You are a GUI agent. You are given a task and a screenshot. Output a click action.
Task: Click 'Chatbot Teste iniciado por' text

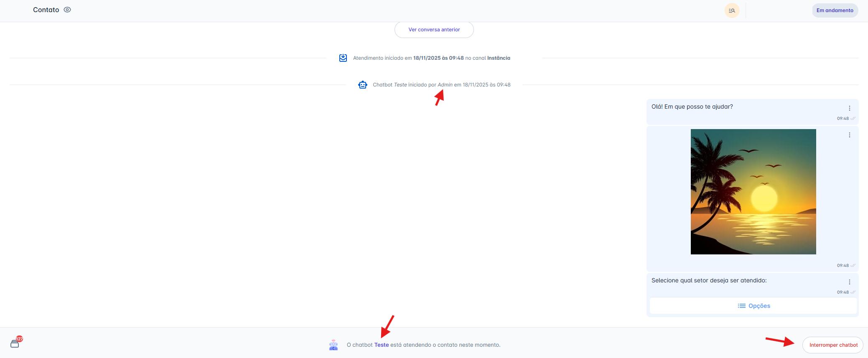point(404,85)
